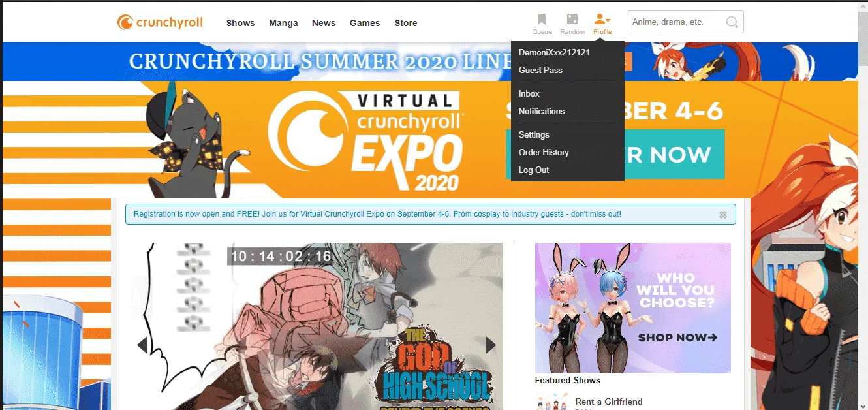Screen dimensions: 868x410
Task: Click the Crunchyroll logo
Action: [160, 22]
